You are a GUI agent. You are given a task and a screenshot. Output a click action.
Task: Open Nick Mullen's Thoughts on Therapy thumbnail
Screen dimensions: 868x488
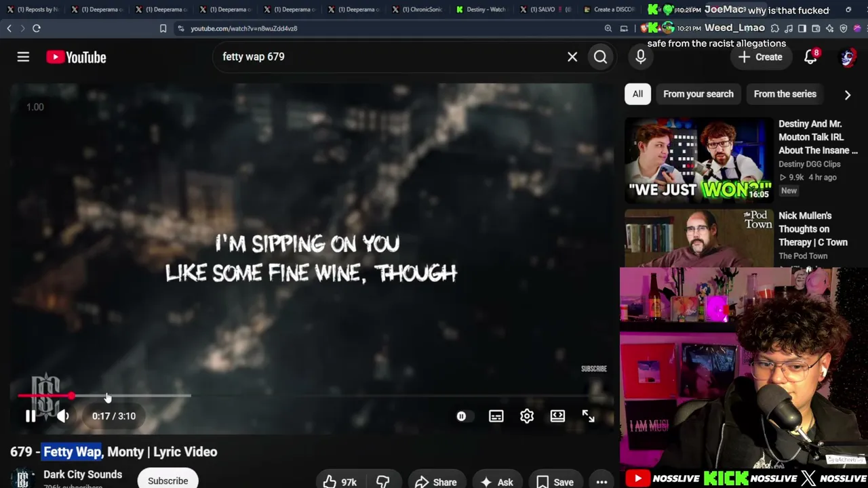pyautogui.click(x=698, y=239)
